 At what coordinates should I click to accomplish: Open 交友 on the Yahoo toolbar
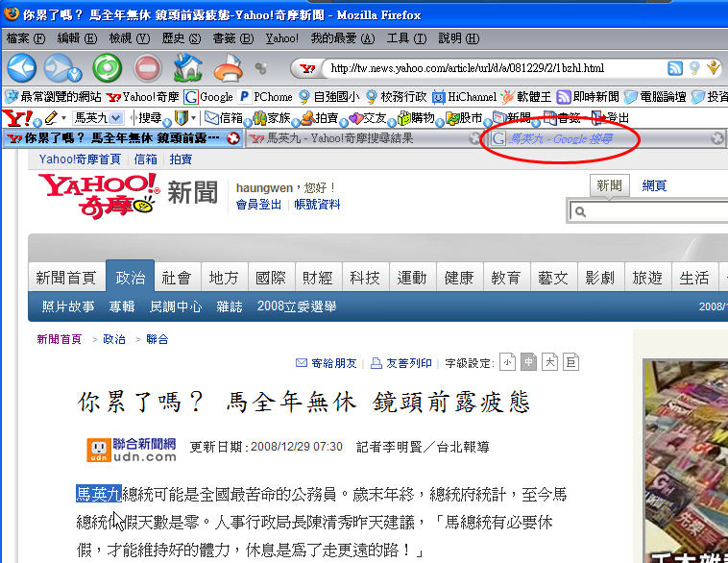368,118
